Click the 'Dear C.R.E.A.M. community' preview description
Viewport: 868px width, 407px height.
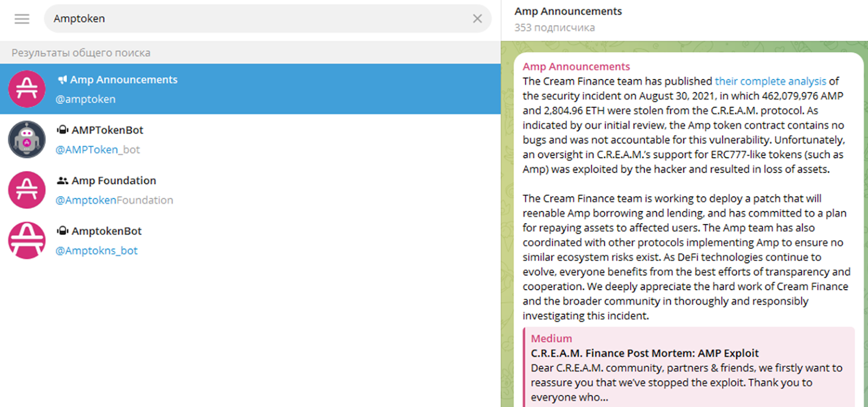pyautogui.click(x=686, y=383)
